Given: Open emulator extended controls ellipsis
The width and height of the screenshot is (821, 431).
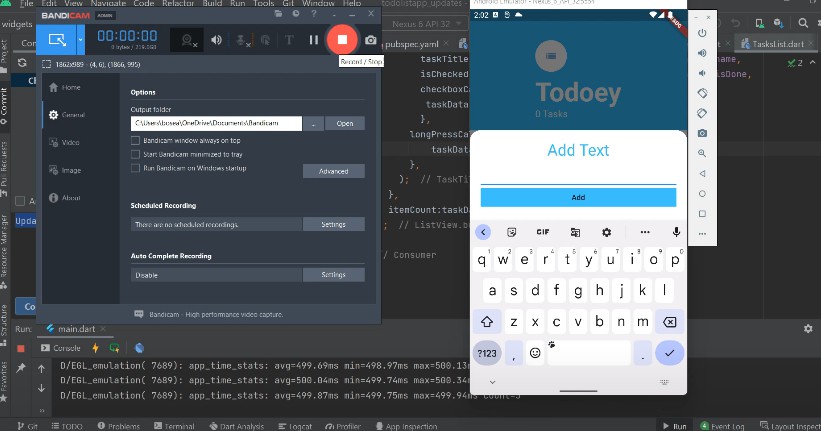Looking at the screenshot, I should 702,234.
